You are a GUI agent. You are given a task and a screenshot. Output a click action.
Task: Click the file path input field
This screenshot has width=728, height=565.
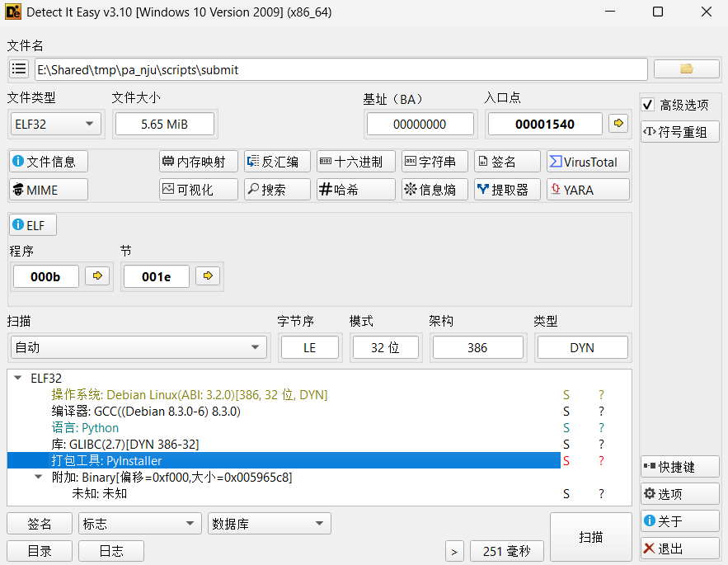340,69
